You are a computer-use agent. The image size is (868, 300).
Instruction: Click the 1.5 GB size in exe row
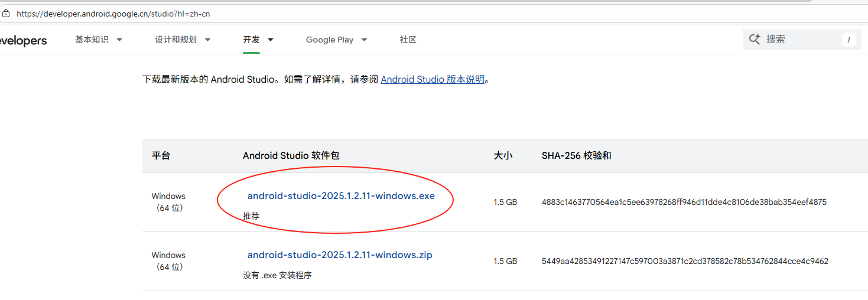point(505,202)
